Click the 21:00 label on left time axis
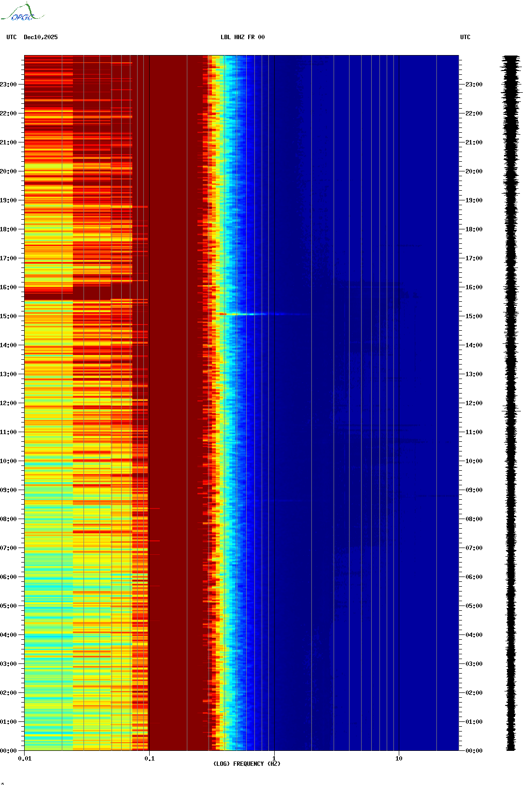Viewport: 532px width, 789px height. 8,142
